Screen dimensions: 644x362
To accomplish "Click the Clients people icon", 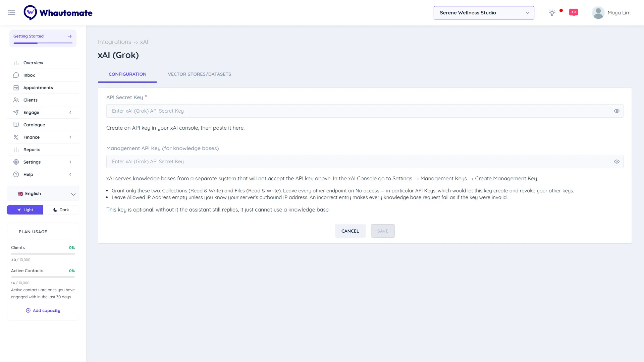I will [16, 100].
